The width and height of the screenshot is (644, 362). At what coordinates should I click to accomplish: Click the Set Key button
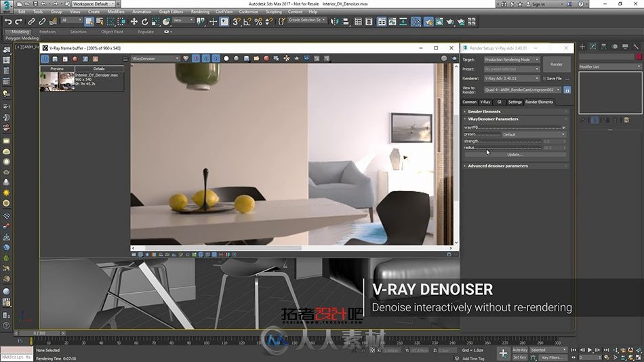coord(520,357)
